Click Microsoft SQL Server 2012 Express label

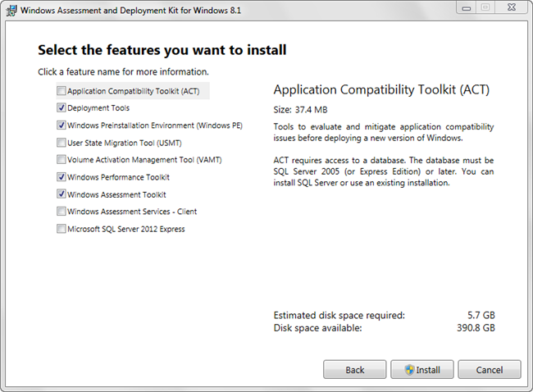pyautogui.click(x=125, y=229)
